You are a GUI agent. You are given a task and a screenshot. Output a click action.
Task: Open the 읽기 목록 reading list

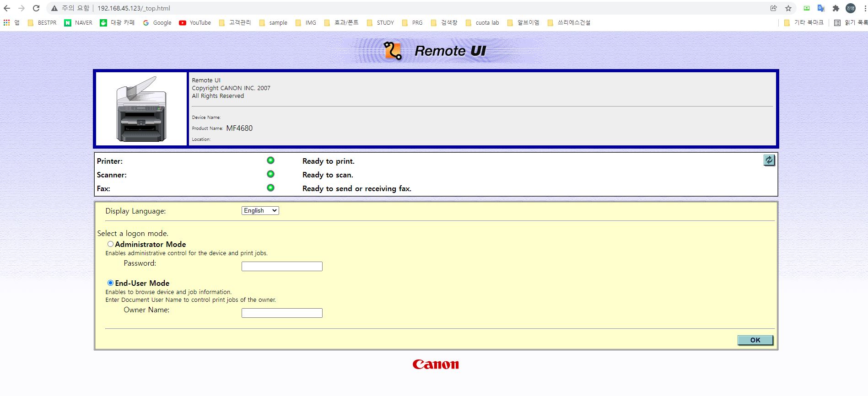coord(851,22)
